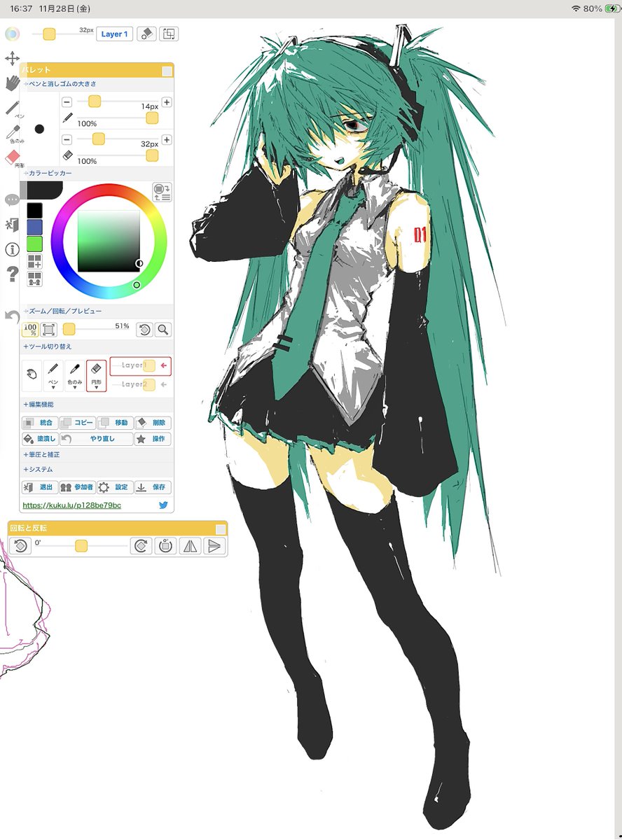Click the layer clear icon next to Layer 1
This screenshot has height=840, width=622.
[146, 34]
